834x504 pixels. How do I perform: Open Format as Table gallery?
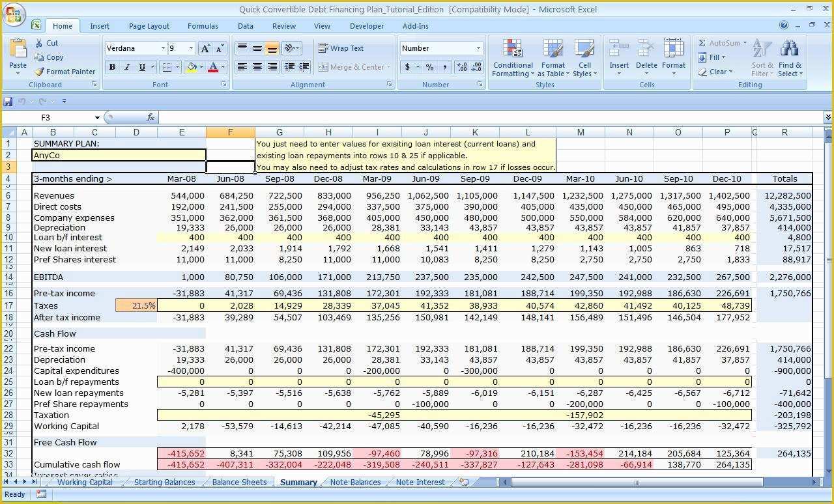point(553,57)
